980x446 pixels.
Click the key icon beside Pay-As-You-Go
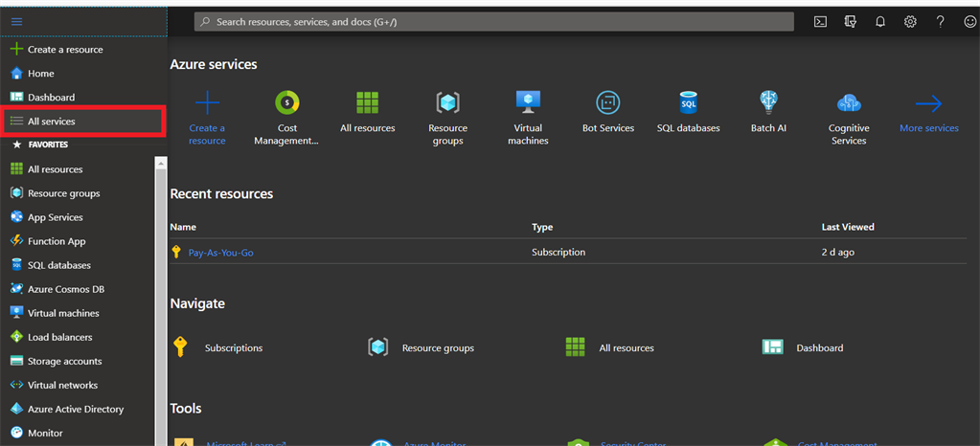(x=176, y=253)
